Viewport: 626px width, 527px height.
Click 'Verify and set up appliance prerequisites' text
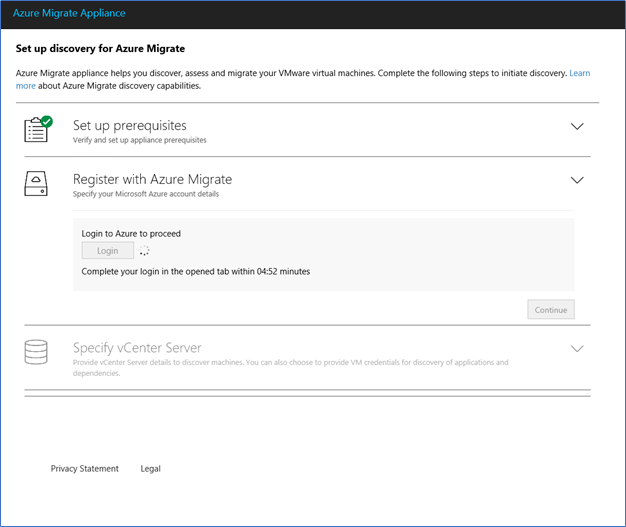(140, 140)
